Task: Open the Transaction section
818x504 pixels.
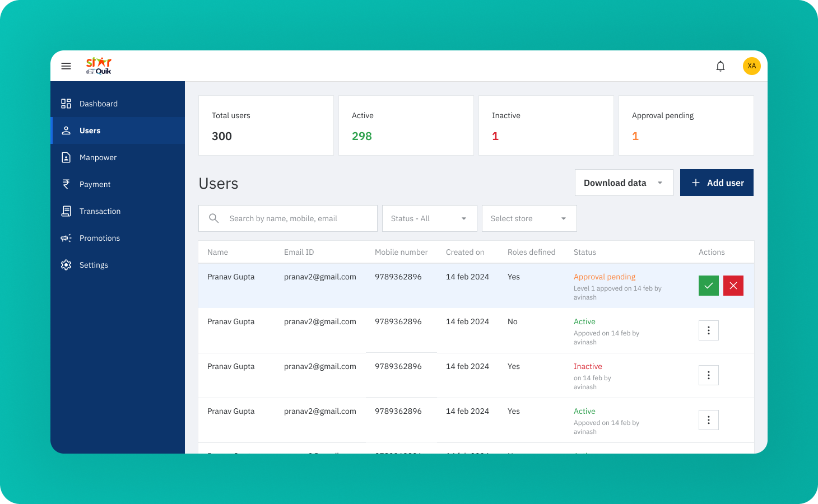Action: pos(66,211)
